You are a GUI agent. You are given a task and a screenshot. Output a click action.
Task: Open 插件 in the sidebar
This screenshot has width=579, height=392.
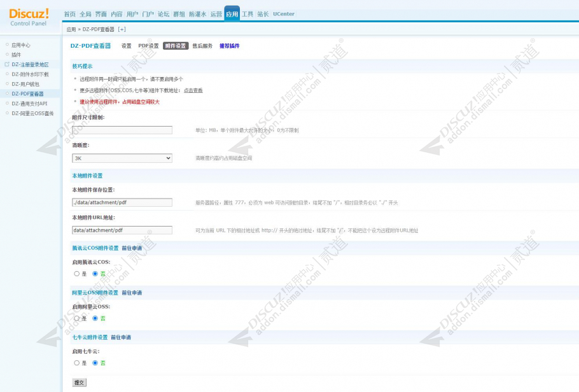click(17, 55)
